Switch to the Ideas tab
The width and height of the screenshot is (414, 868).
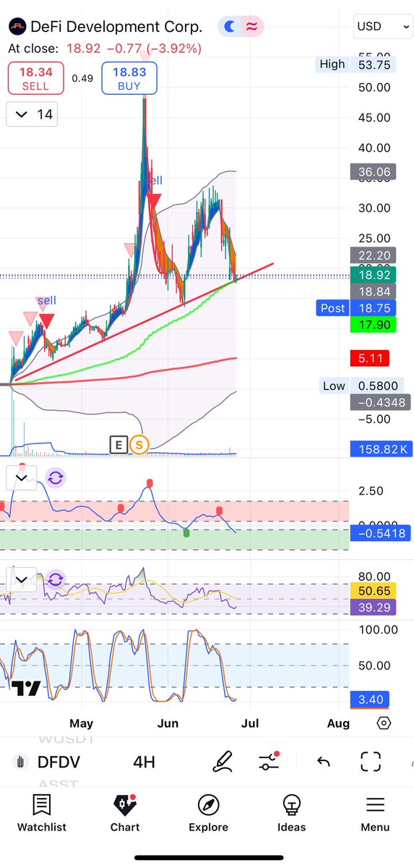291,814
